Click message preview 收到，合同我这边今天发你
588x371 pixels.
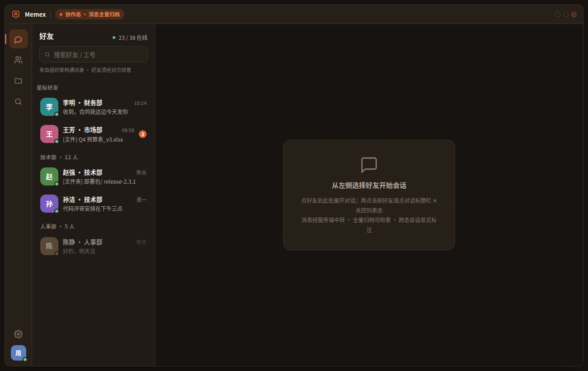coord(95,112)
